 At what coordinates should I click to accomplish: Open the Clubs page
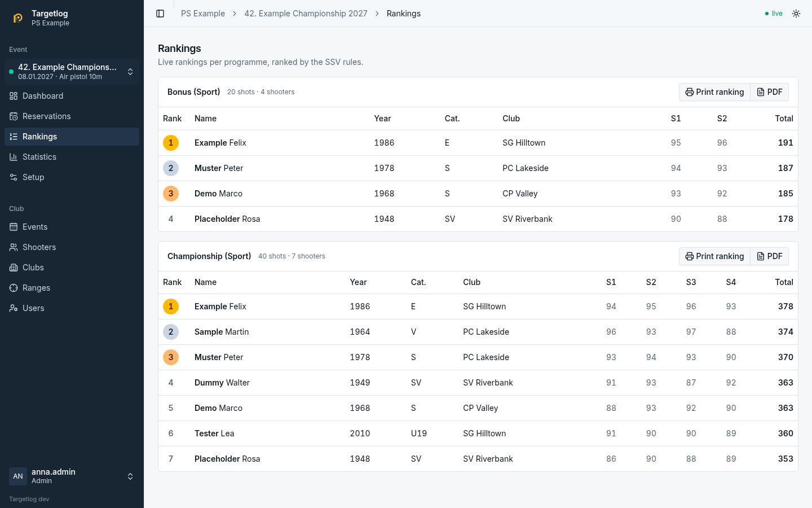(x=72, y=268)
